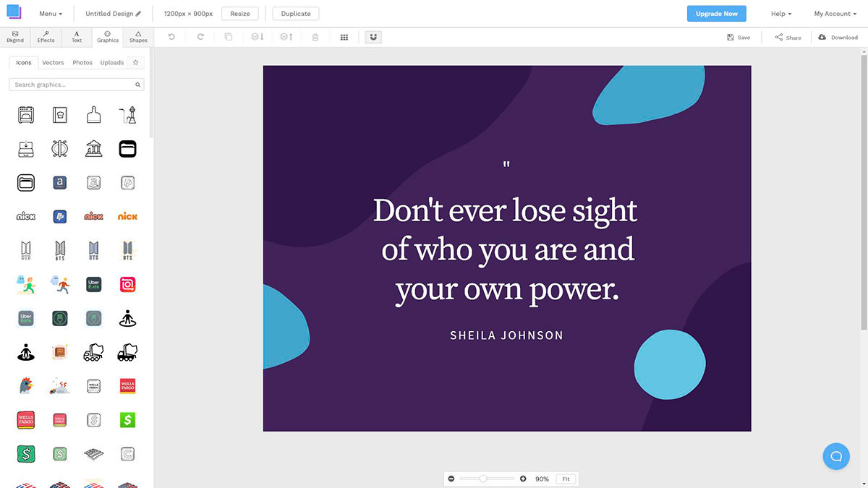Click the Resize button
This screenshot has width=868, height=488.
(240, 14)
